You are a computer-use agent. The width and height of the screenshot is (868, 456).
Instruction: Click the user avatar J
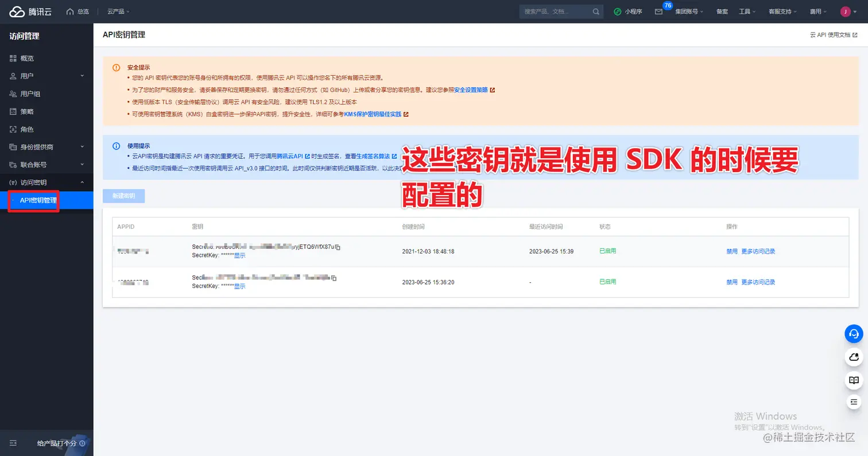tap(845, 11)
